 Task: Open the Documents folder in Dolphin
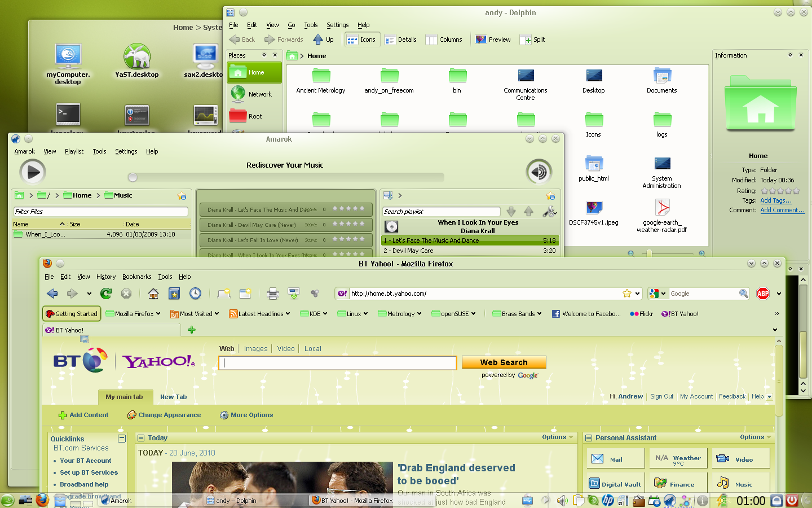(x=662, y=80)
